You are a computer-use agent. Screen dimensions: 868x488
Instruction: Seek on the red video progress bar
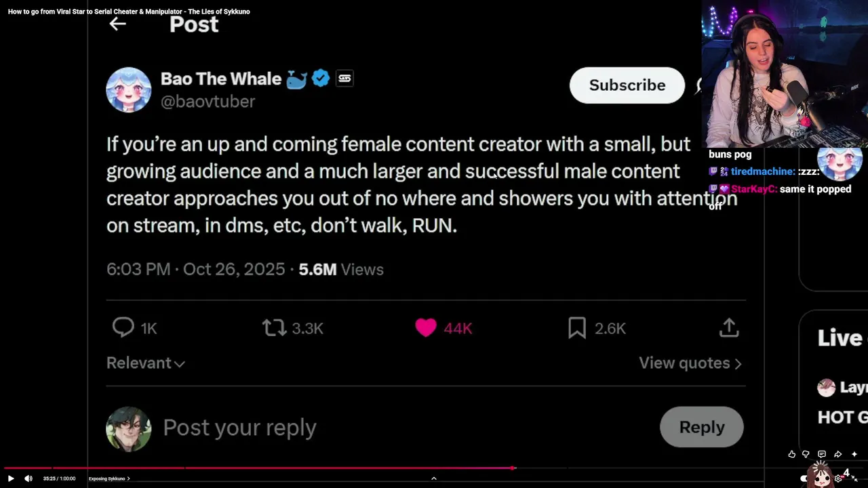point(271,468)
